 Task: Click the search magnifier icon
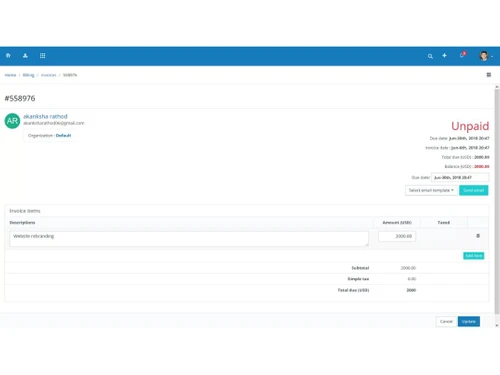click(430, 56)
